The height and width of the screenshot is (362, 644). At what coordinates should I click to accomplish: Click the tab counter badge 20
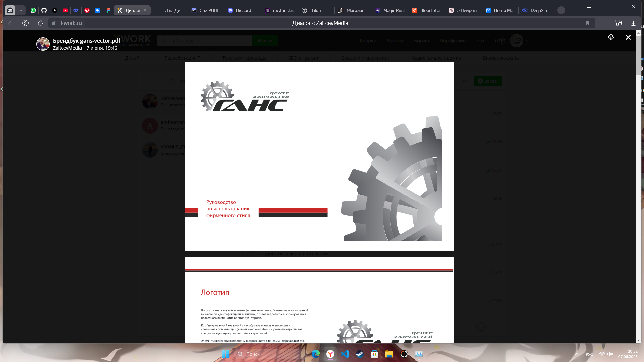pos(10,10)
